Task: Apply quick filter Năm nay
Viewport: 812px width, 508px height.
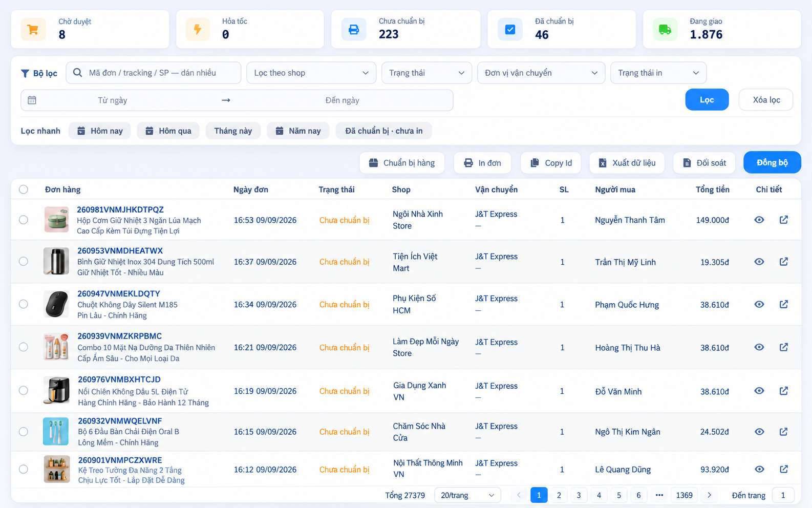Action: coord(298,131)
